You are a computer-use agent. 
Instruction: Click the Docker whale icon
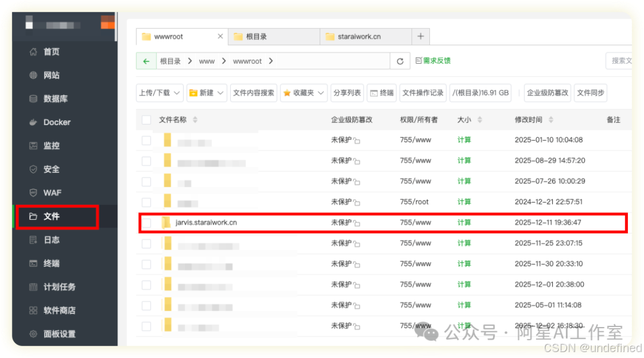click(x=33, y=122)
